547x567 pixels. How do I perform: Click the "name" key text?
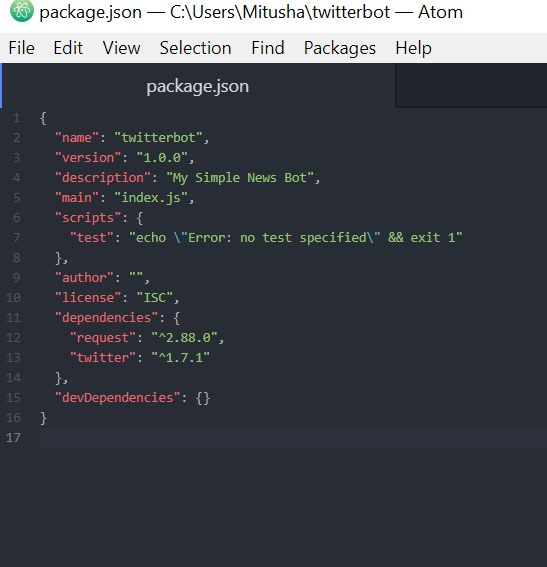coord(77,138)
